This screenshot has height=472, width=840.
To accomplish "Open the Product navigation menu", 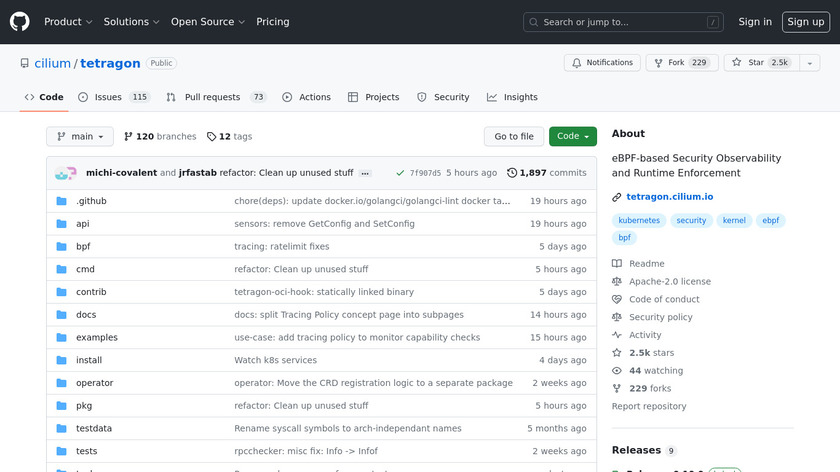I will 68,21.
